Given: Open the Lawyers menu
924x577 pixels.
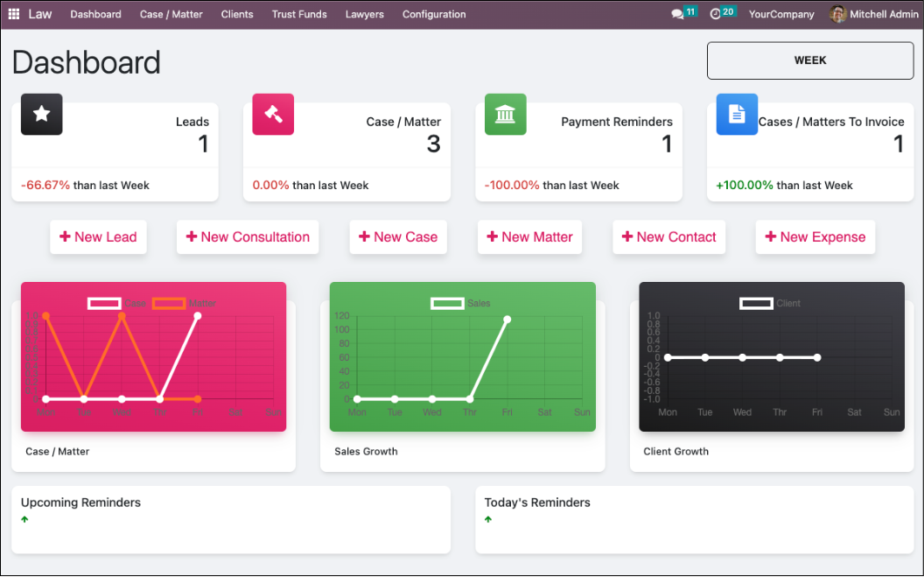Looking at the screenshot, I should (x=364, y=14).
